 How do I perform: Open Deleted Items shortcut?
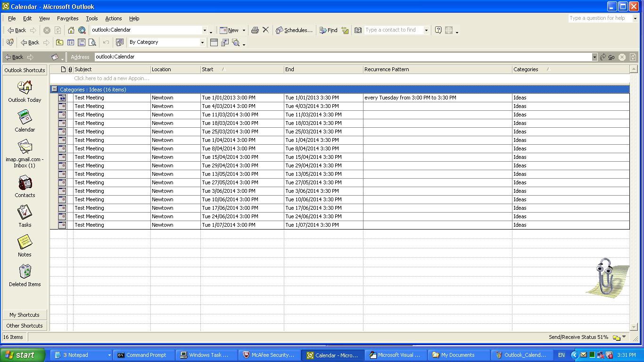pos(25,275)
